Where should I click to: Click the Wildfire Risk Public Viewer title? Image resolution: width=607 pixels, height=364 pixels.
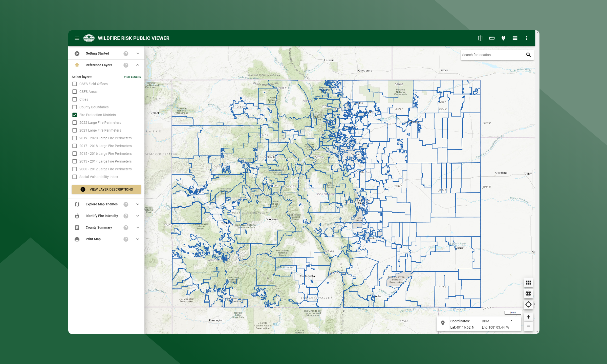134,38
